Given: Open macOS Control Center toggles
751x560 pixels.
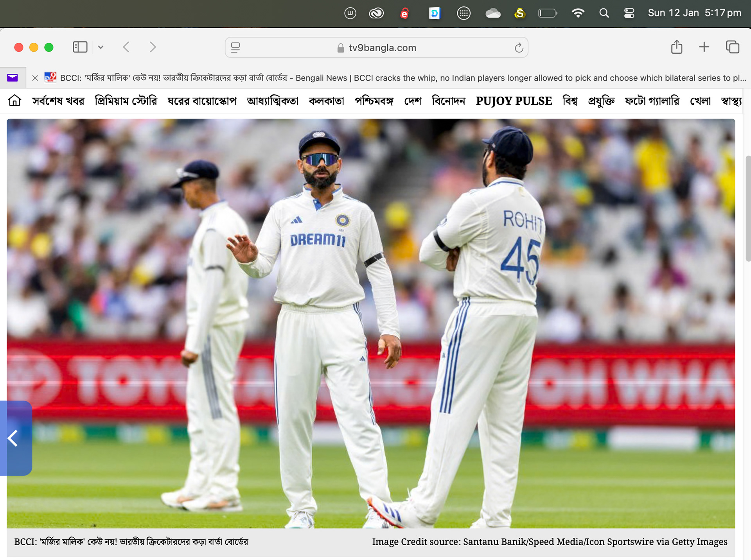Looking at the screenshot, I should (629, 13).
